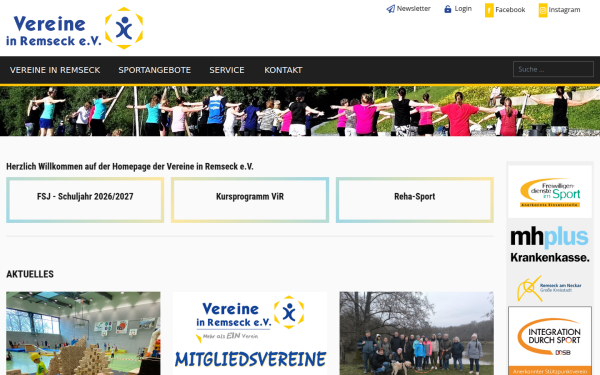Open the FSJ - Schuljahr 2026/2027 box
The image size is (600, 375).
(x=85, y=200)
